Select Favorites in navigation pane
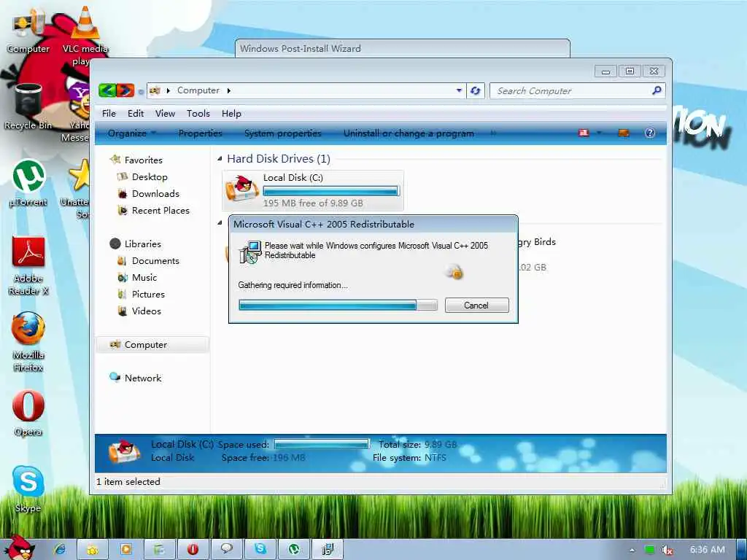Image resolution: width=747 pixels, height=560 pixels. (x=143, y=160)
